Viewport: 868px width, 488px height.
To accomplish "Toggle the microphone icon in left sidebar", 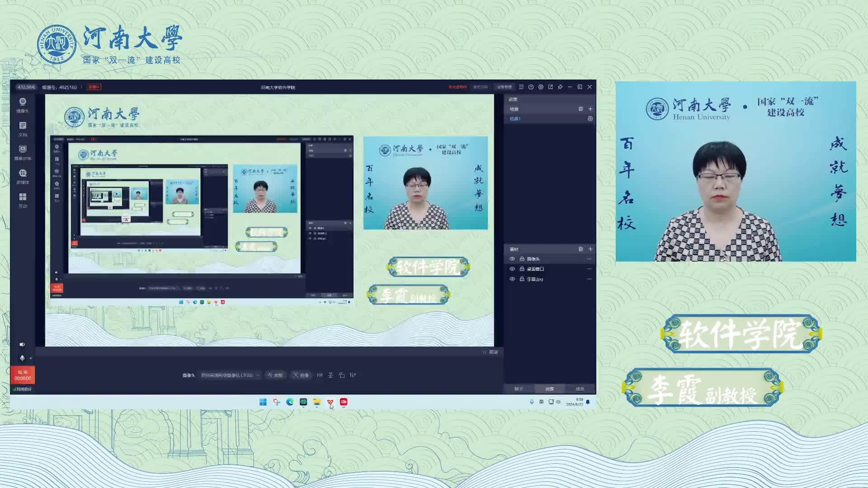I will click(22, 358).
